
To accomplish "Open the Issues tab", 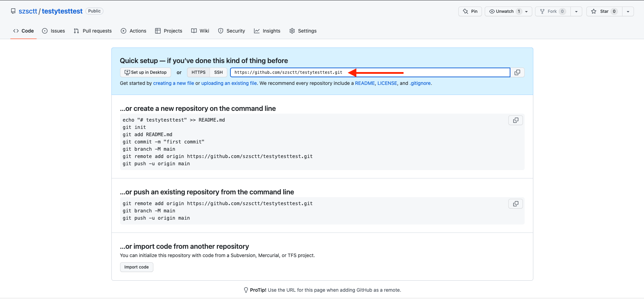I will [x=53, y=31].
